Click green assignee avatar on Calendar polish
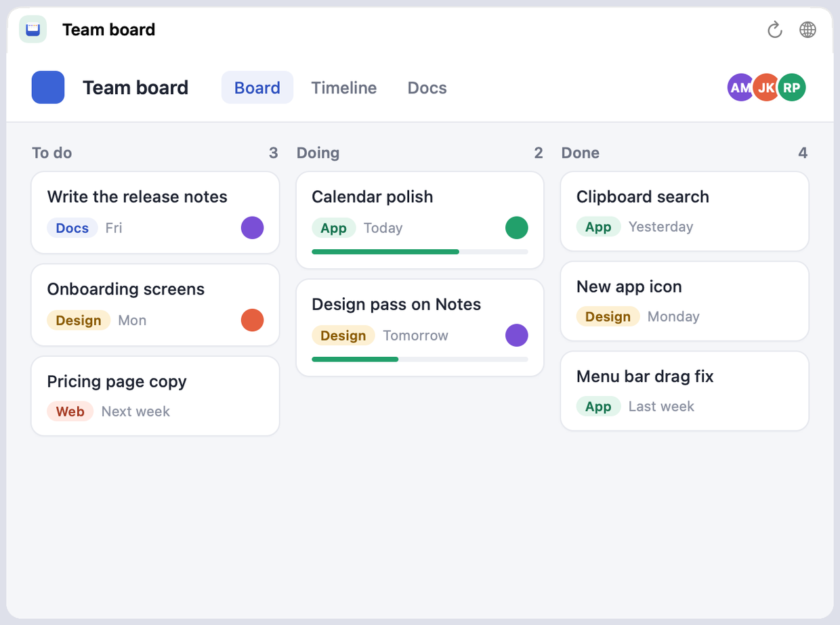This screenshot has height=625, width=840. [x=517, y=228]
